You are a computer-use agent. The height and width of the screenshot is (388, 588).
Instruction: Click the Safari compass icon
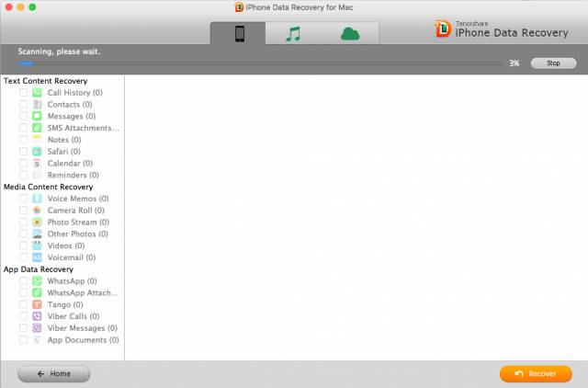[x=37, y=151]
